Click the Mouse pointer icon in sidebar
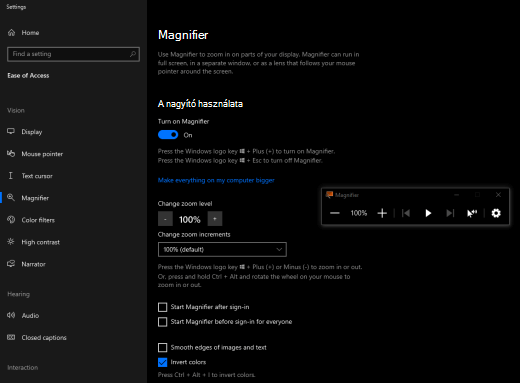Image resolution: width=520 pixels, height=383 pixels. 11,154
